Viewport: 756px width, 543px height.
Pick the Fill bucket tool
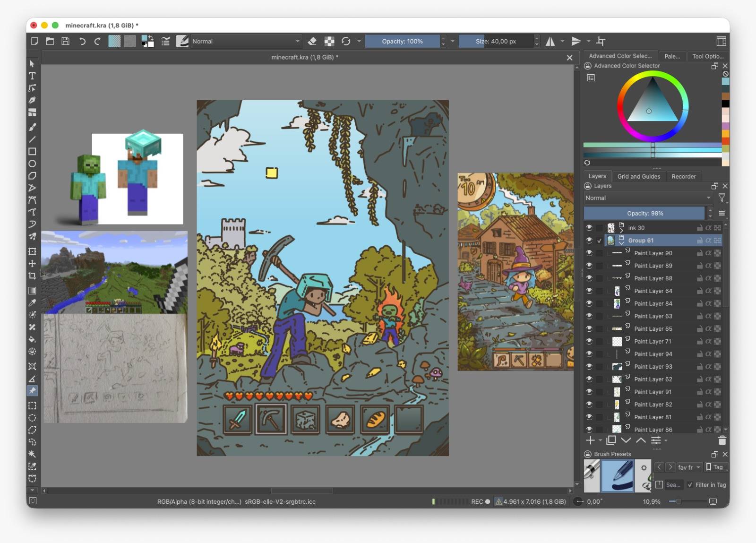click(32, 339)
